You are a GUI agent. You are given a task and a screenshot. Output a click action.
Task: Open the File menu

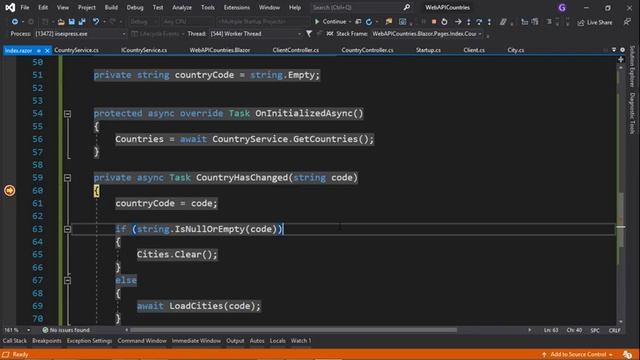pos(25,7)
